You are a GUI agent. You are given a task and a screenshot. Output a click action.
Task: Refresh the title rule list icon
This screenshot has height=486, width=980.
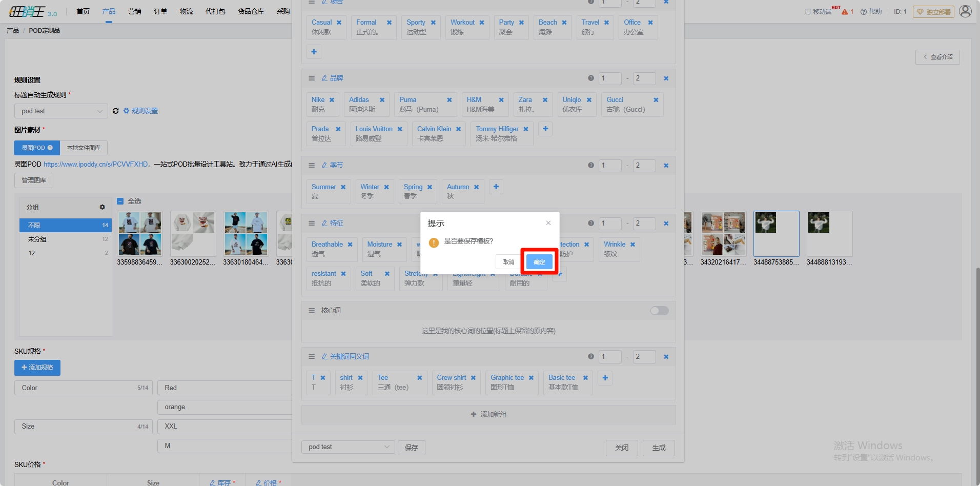tap(116, 111)
